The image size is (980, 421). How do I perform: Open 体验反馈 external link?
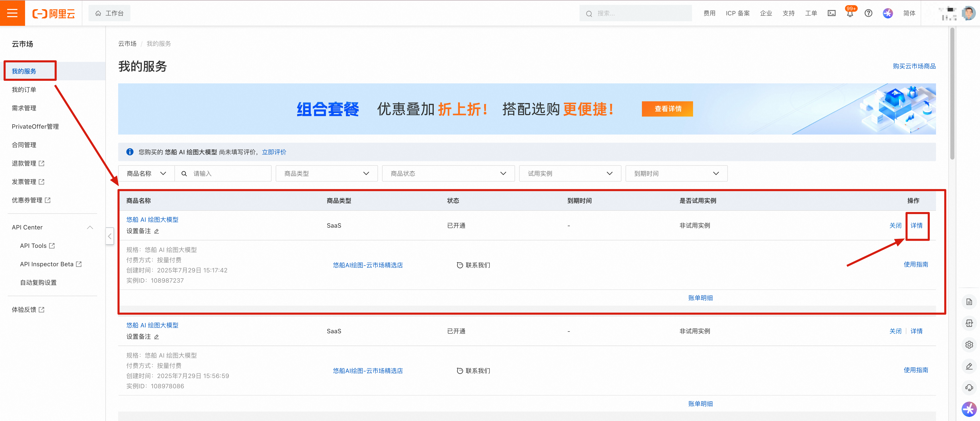(x=28, y=310)
